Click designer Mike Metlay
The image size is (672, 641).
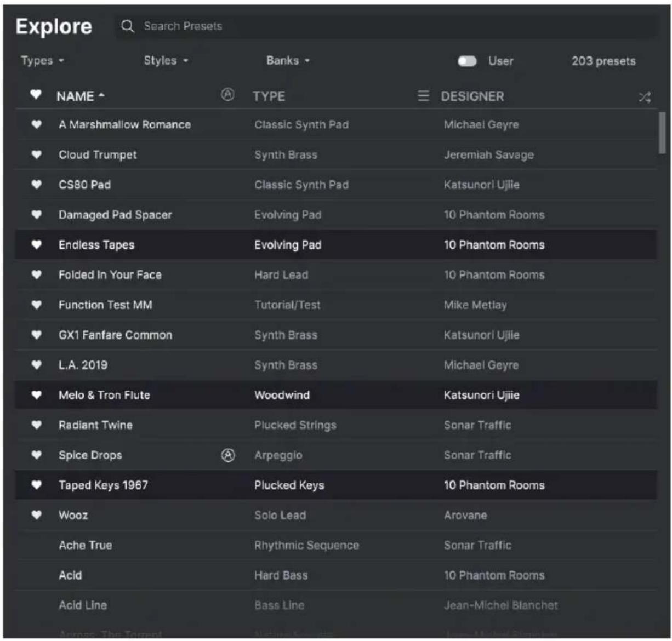click(x=475, y=305)
